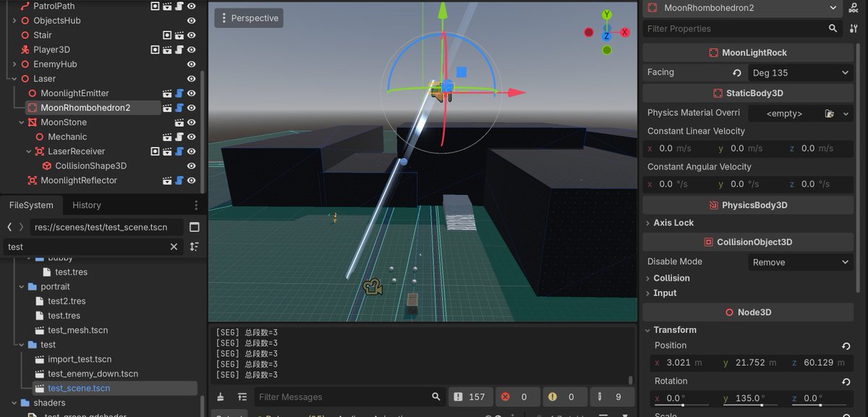Screen dimensions: 868x417
Task: Open the MoonStone scene instance icon
Action: tap(179, 122)
